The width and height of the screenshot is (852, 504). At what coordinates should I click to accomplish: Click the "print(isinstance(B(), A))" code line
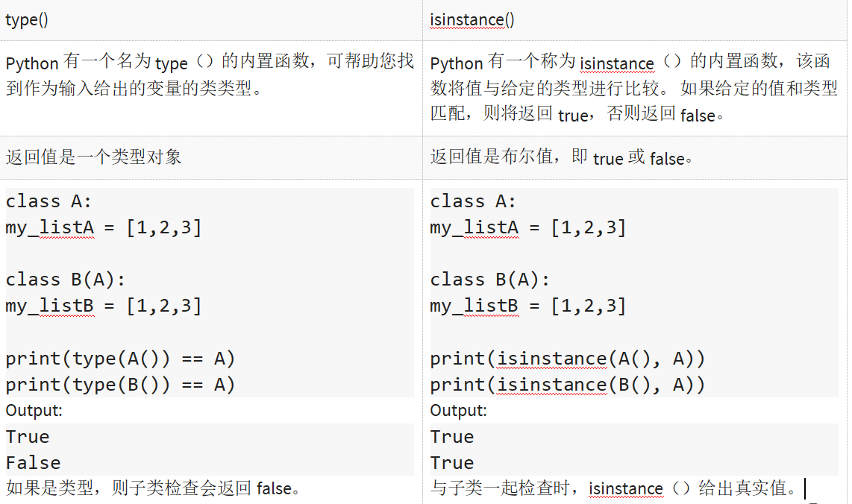tap(567, 385)
